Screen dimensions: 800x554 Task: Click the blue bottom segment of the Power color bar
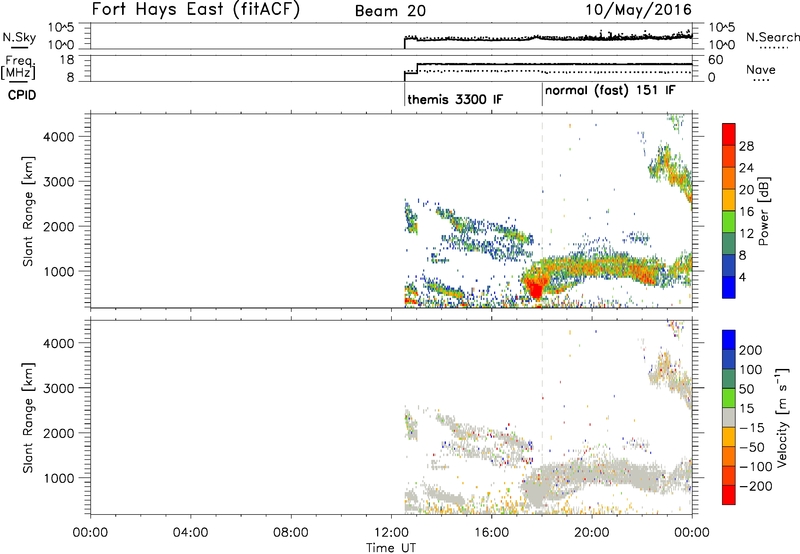[x=729, y=287]
